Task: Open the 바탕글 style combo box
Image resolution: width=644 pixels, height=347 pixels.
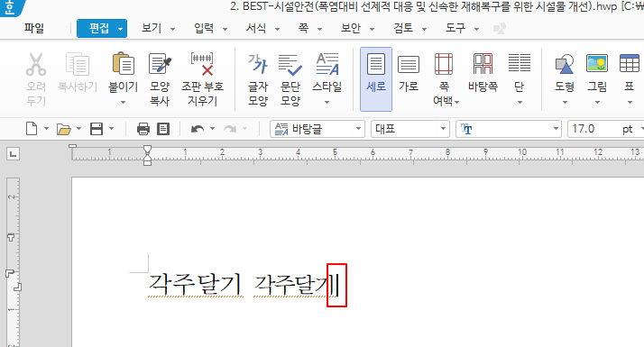Action: (x=317, y=129)
